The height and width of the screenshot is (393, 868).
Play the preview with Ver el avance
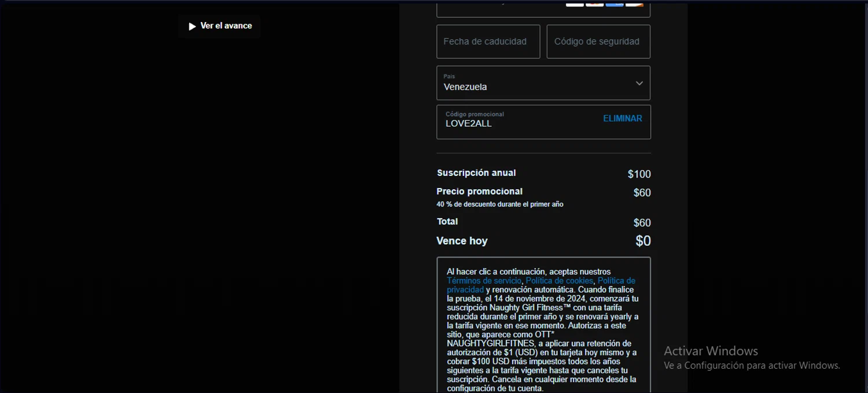coord(219,26)
